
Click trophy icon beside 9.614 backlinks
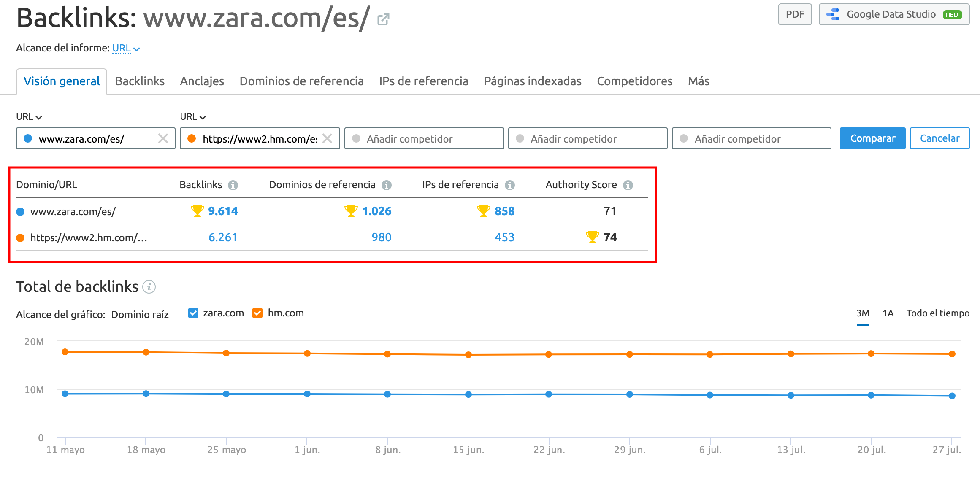tap(197, 211)
